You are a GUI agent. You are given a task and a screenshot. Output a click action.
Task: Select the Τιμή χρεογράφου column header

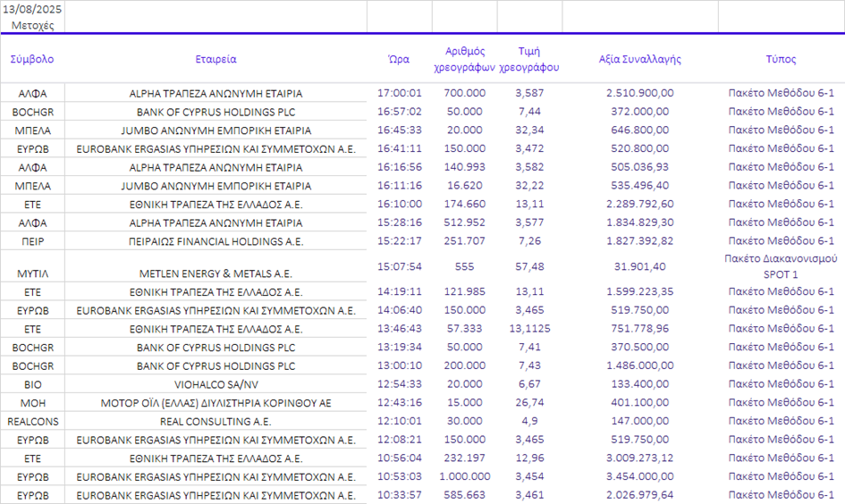pyautogui.click(x=528, y=59)
